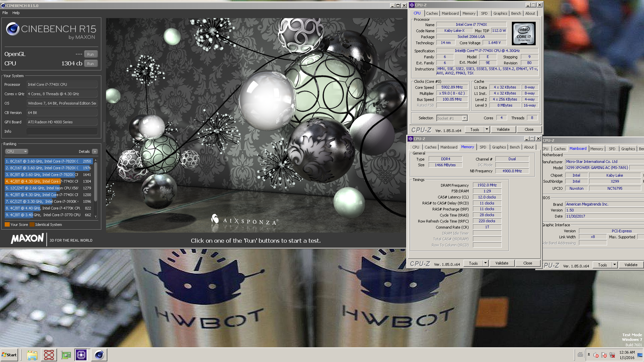Image resolution: width=644 pixels, height=362 pixels.
Task: Run the CPU benchmark test
Action: 91,64
